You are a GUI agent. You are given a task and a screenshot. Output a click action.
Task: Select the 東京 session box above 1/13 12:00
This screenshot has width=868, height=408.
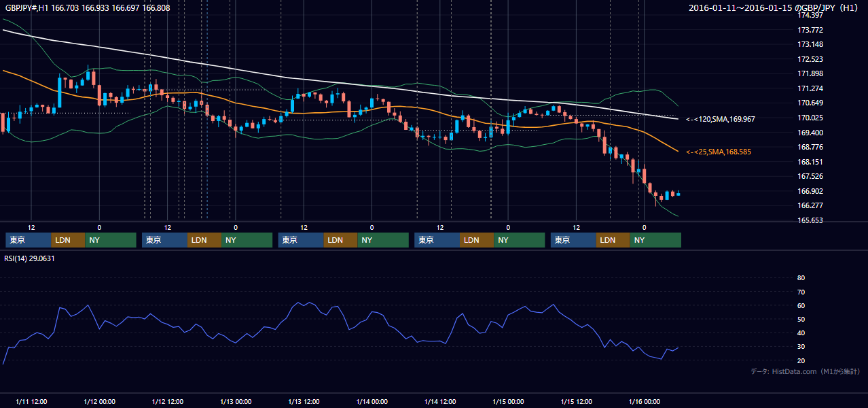coord(301,240)
